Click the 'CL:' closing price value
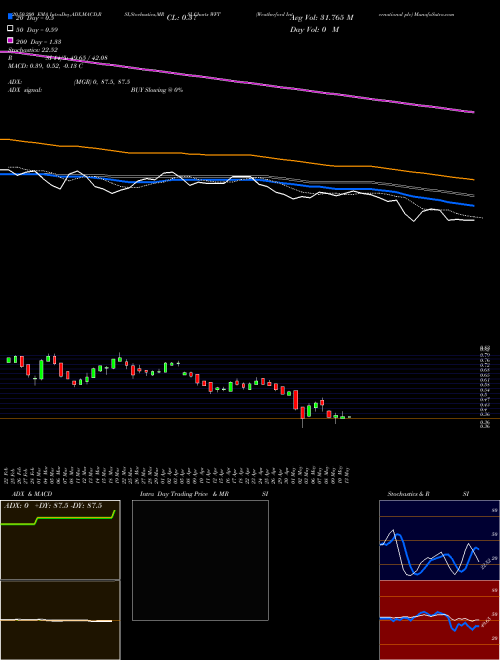The height and width of the screenshot is (660, 500). [181, 18]
